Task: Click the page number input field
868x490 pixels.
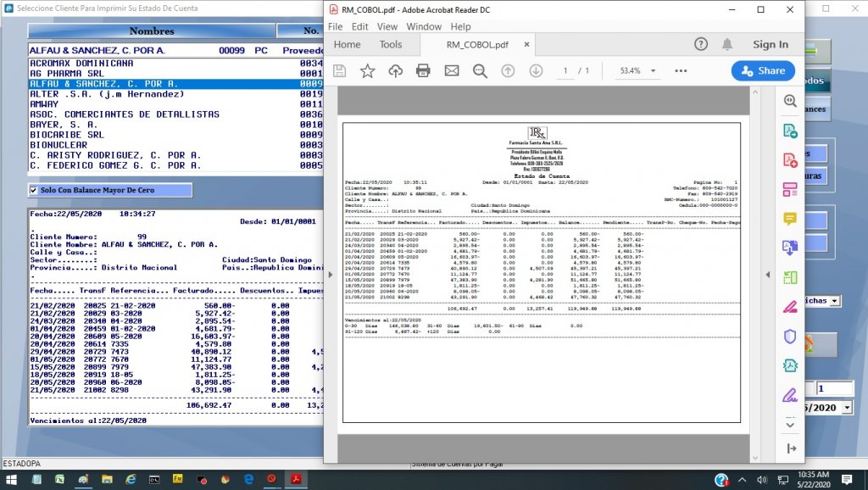Action: click(x=565, y=71)
